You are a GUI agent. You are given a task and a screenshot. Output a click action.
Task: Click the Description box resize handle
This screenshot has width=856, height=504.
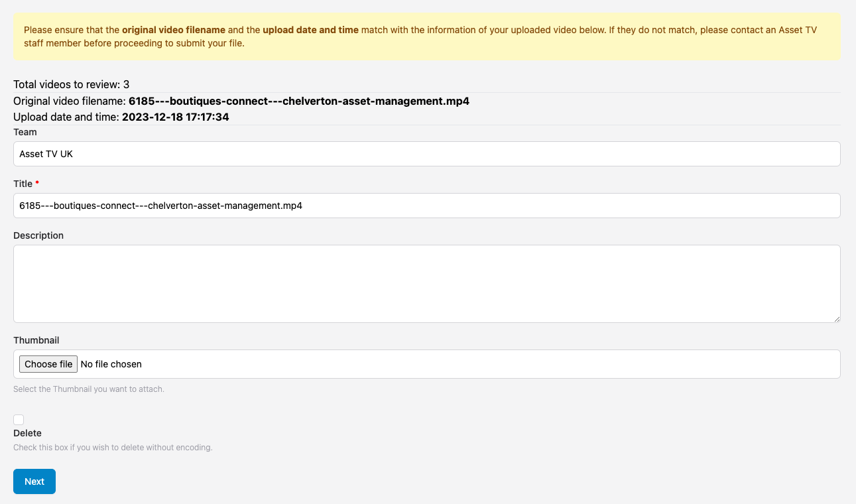point(837,319)
